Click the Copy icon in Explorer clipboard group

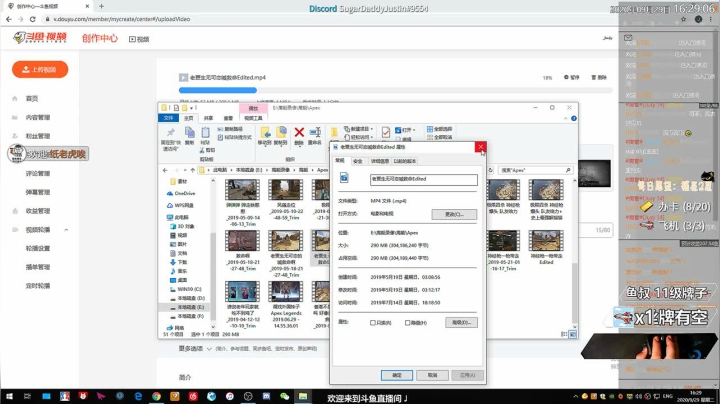tap(189, 133)
